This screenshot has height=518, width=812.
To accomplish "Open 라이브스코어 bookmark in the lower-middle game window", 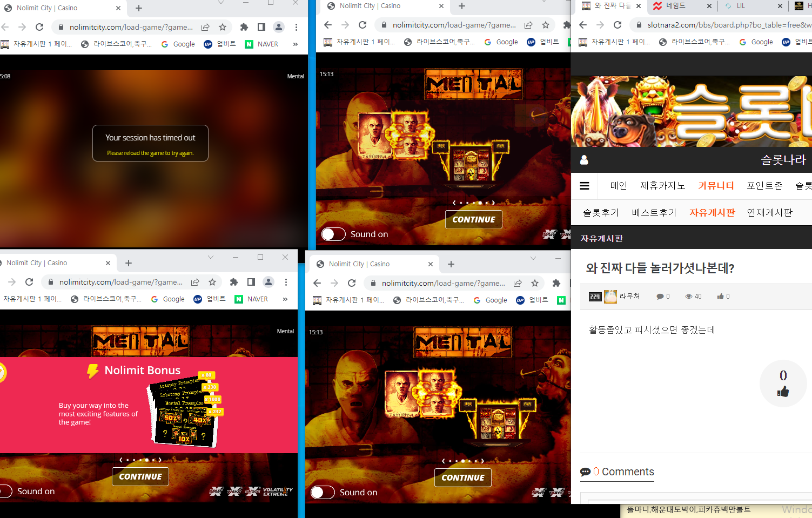I will click(x=429, y=300).
